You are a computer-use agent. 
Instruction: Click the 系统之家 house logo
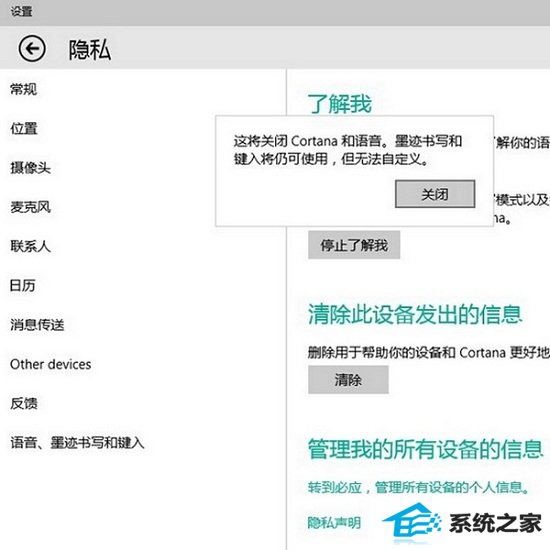click(x=410, y=523)
